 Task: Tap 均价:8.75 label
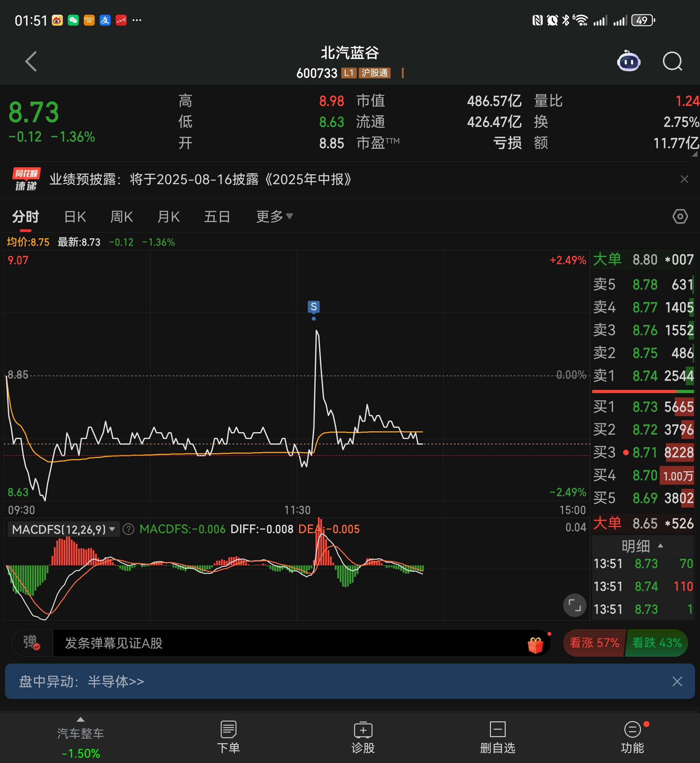28,242
